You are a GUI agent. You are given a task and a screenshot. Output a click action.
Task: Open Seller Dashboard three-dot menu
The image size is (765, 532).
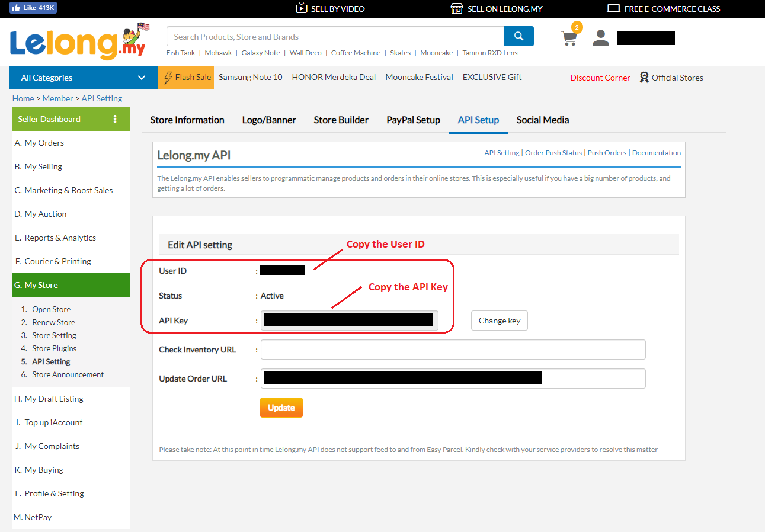(x=115, y=119)
